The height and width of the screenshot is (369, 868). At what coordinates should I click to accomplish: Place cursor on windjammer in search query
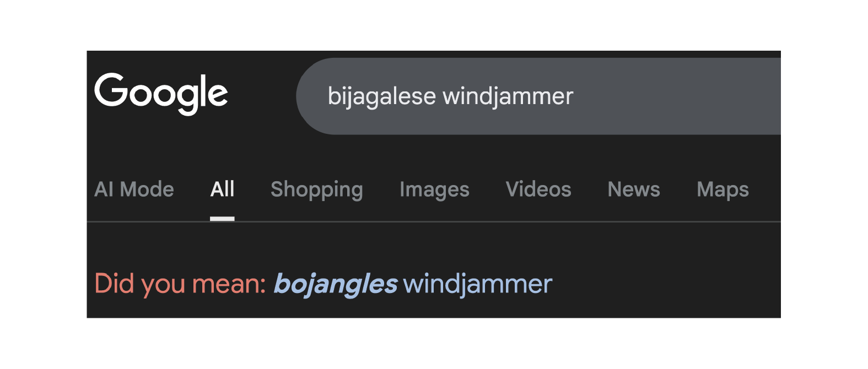508,97
